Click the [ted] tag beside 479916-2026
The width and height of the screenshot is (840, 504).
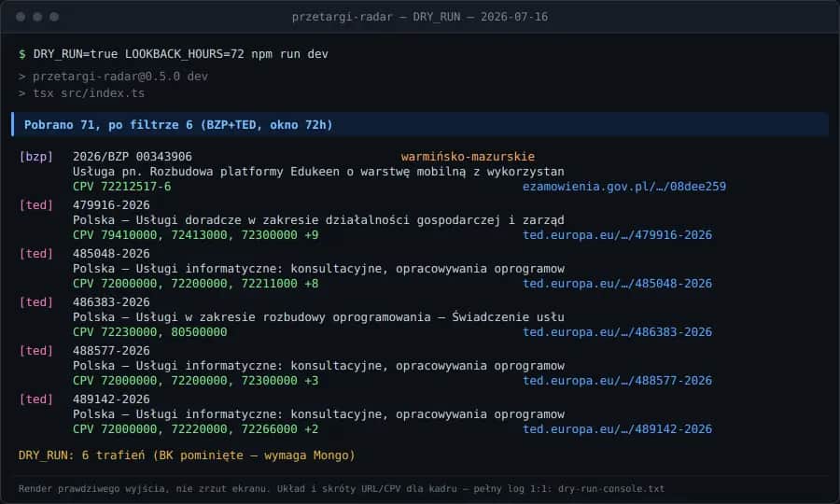35,205
